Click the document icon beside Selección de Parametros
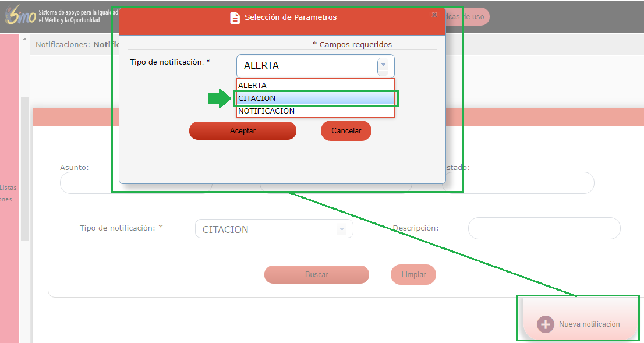Viewport: 644px width, 343px height. pos(235,18)
